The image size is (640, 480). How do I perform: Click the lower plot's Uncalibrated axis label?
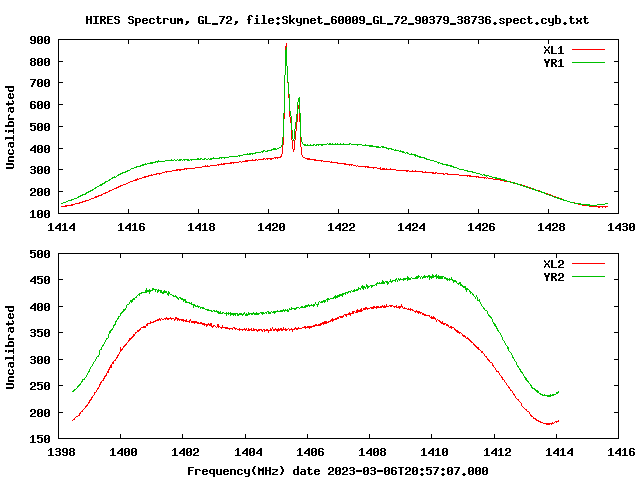pyautogui.click(x=10, y=347)
